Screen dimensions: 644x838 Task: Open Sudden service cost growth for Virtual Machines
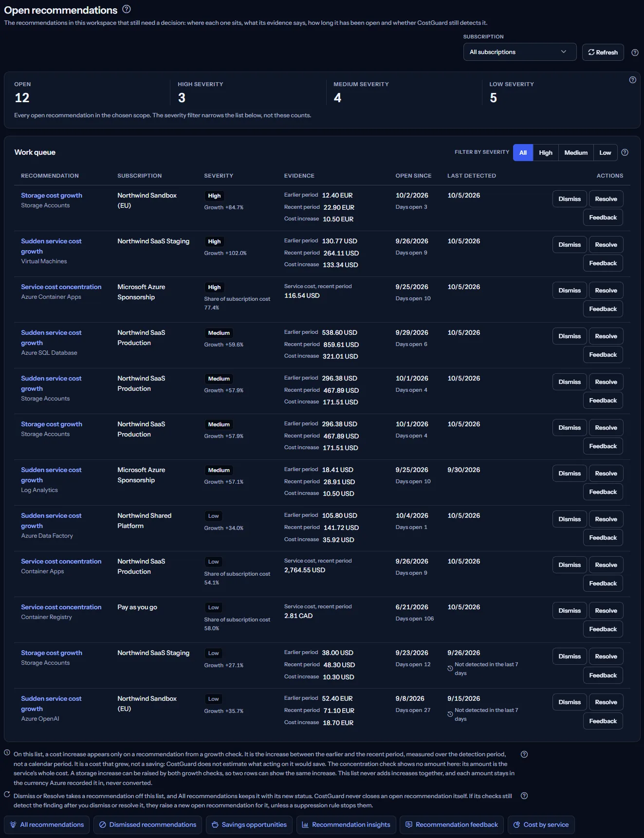[51, 246]
